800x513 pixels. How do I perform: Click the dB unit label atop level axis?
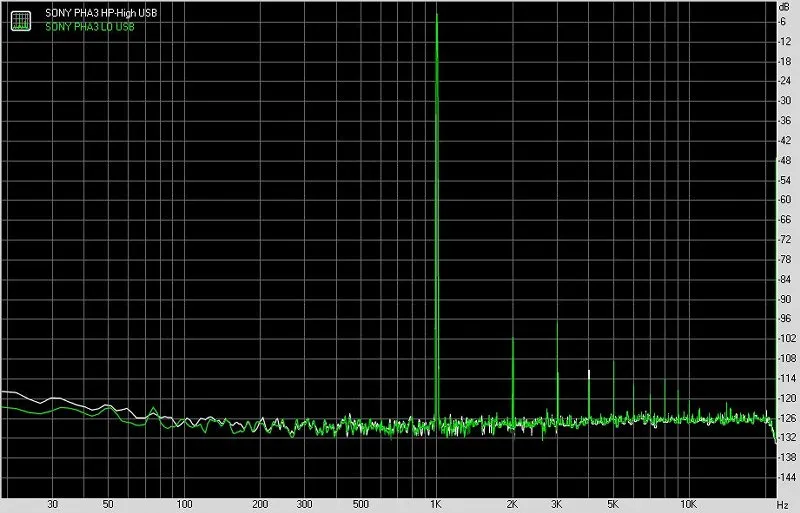pyautogui.click(x=784, y=7)
